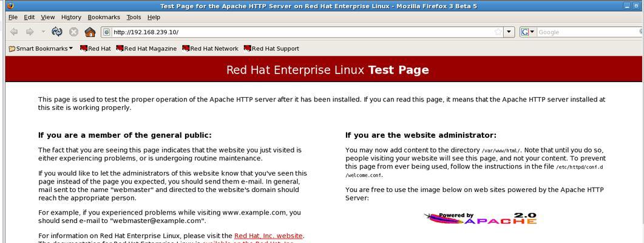
Task: Follow the Red Hat, Inc. website link
Action: point(268,236)
